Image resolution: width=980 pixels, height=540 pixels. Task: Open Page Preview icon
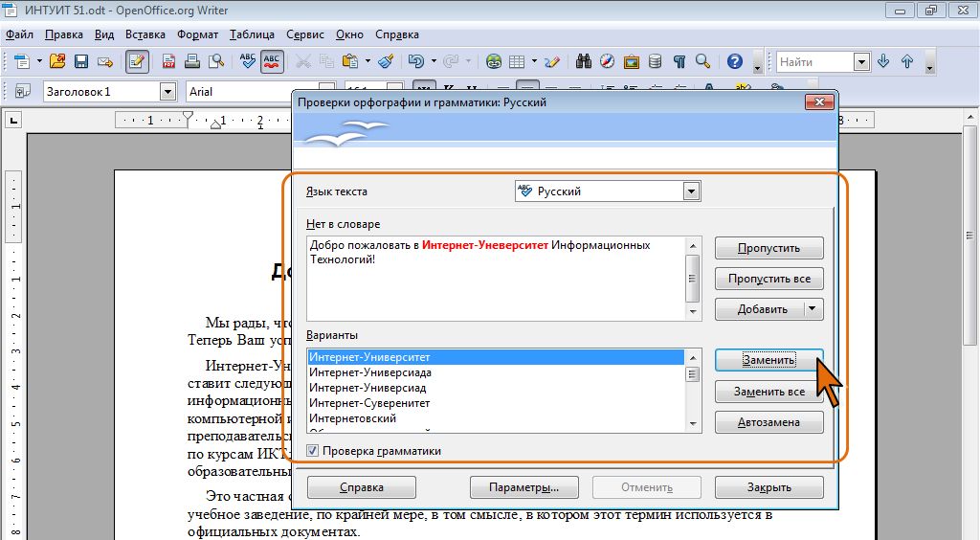click(216, 61)
